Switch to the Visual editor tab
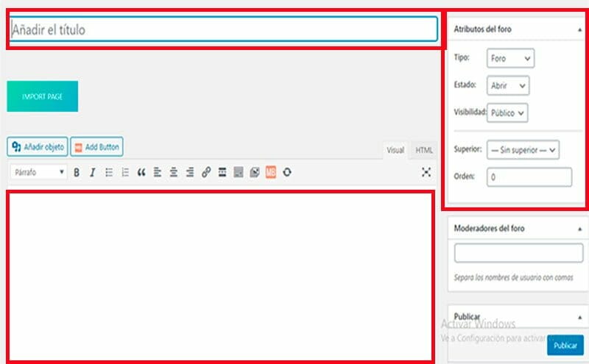 pos(395,150)
